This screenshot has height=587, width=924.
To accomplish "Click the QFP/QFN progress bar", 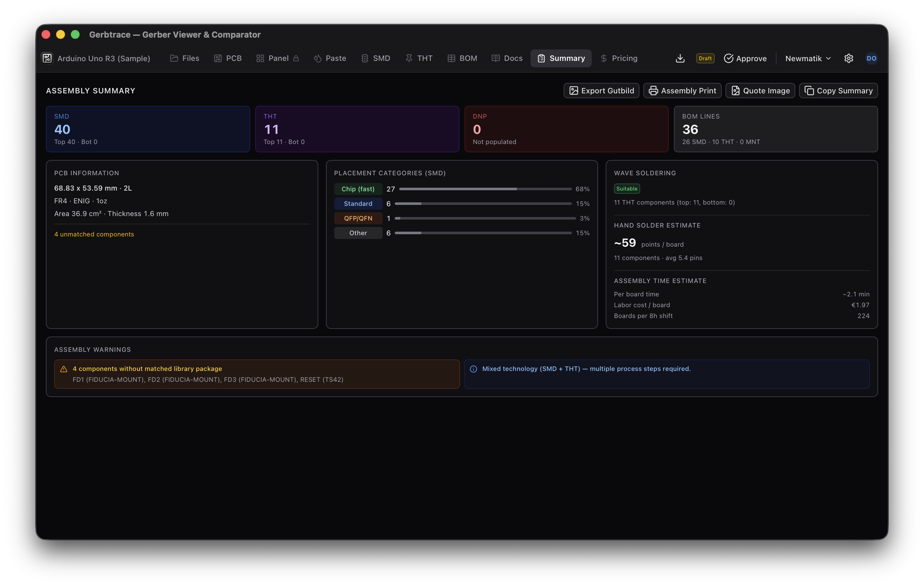I will 485,218.
